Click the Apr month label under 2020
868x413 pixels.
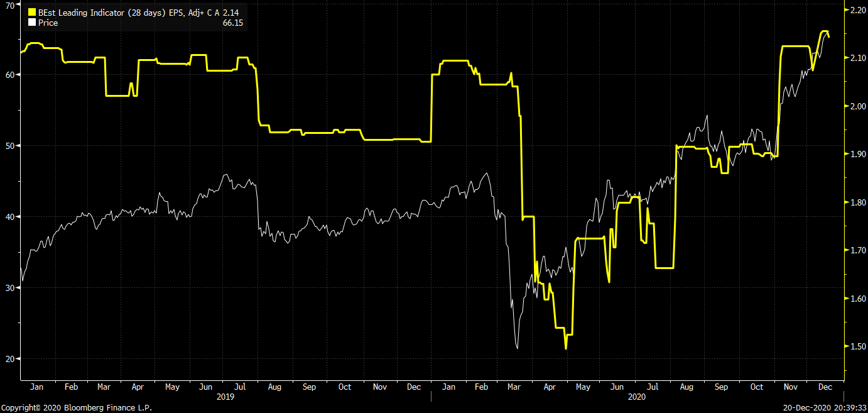548,387
